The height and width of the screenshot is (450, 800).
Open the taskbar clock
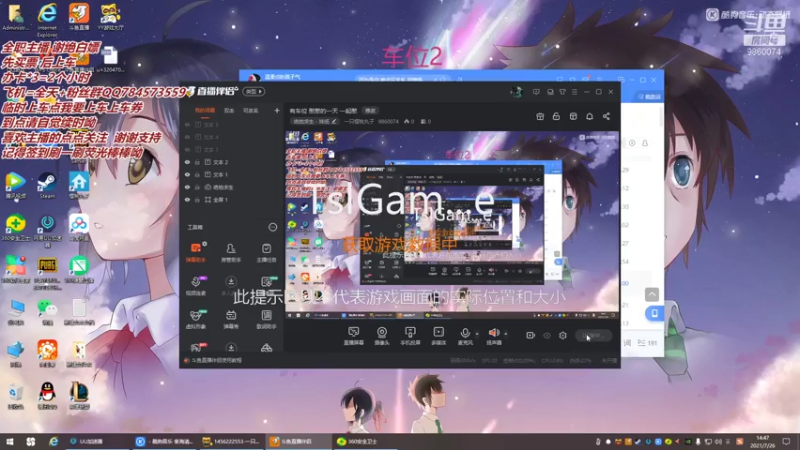click(762, 441)
